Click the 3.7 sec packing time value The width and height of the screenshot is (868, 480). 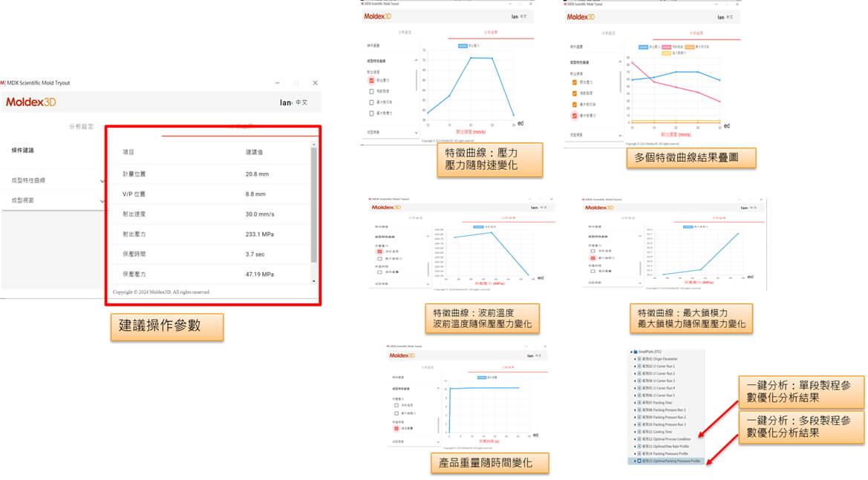click(x=255, y=254)
